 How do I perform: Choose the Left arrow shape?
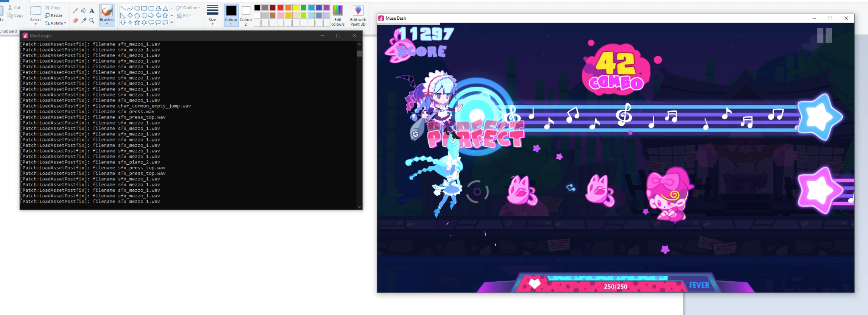click(158, 15)
